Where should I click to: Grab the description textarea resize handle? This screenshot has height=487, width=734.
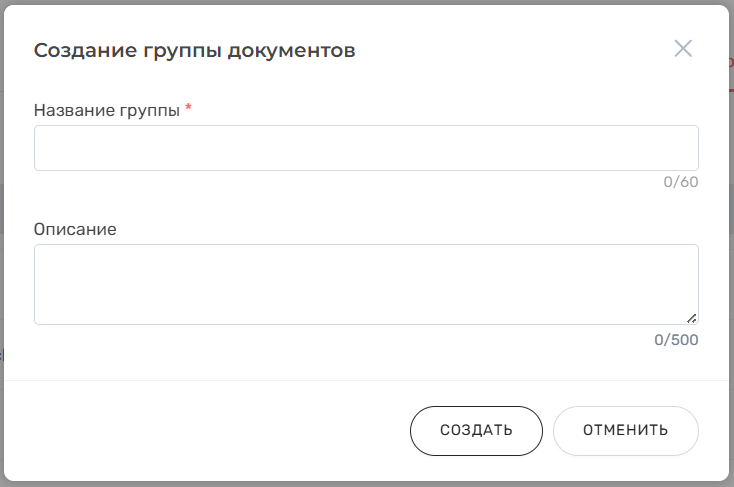[x=692, y=318]
